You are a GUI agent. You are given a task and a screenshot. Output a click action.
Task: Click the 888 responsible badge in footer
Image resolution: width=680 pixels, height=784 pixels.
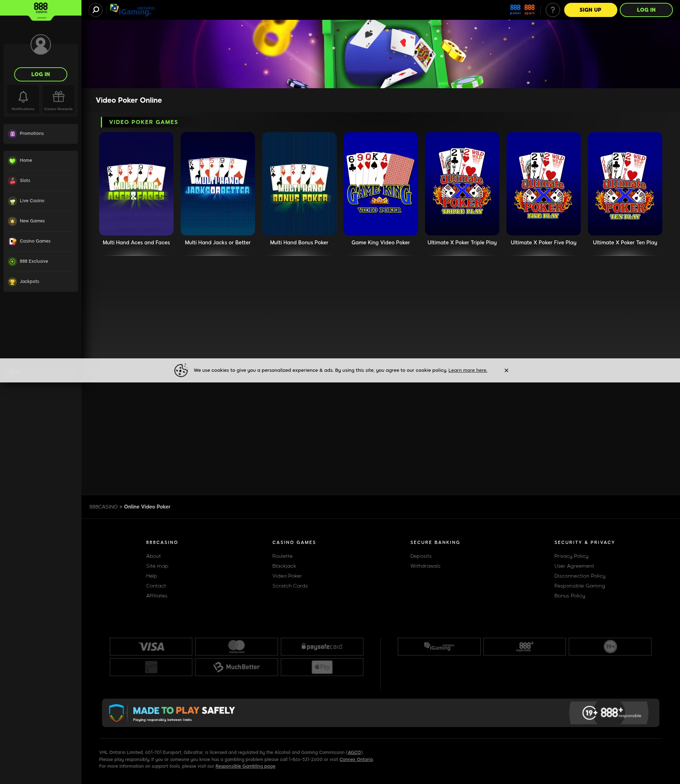pos(525,647)
